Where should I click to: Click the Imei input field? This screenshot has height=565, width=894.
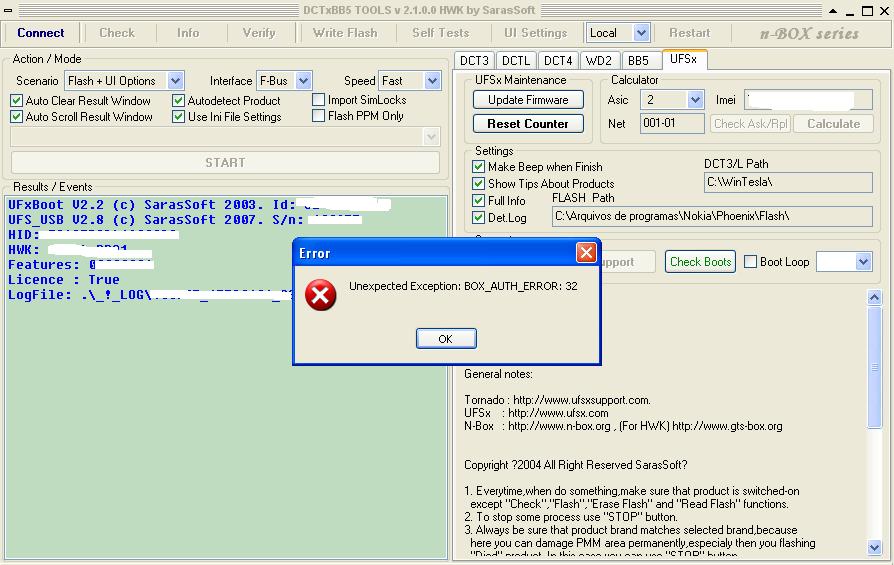click(x=808, y=100)
